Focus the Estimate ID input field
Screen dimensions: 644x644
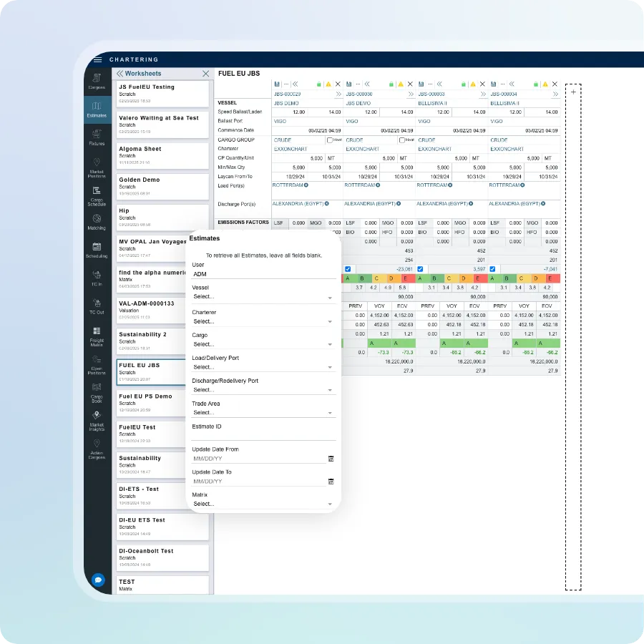tap(263, 435)
